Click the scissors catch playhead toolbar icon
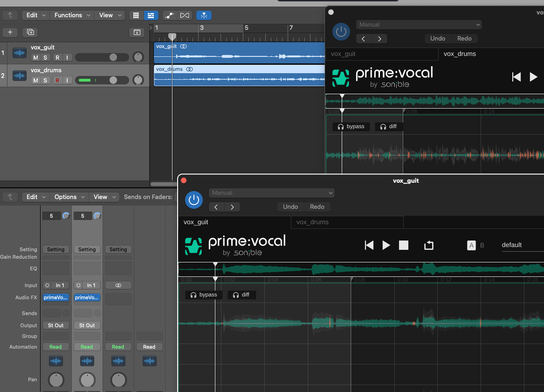 [x=204, y=15]
